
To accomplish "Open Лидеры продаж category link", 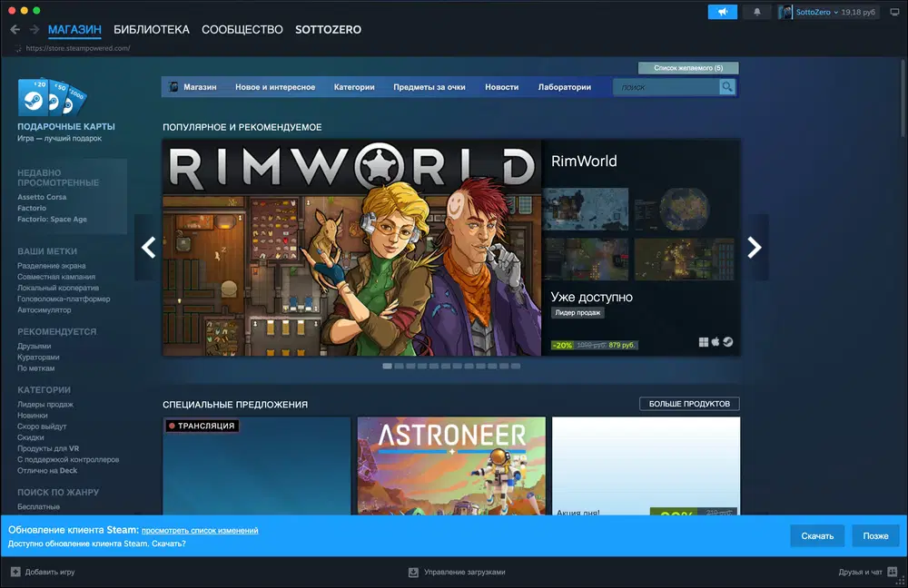I will tap(45, 405).
